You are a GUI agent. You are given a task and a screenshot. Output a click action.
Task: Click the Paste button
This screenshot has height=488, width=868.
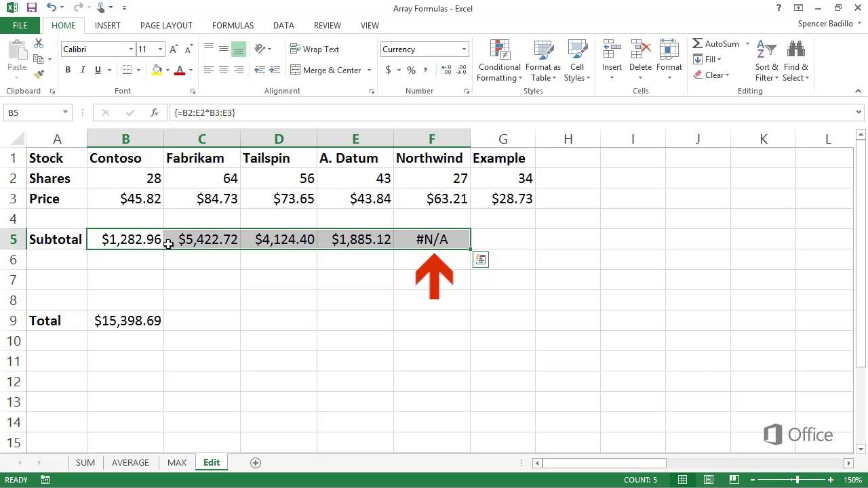point(17,60)
